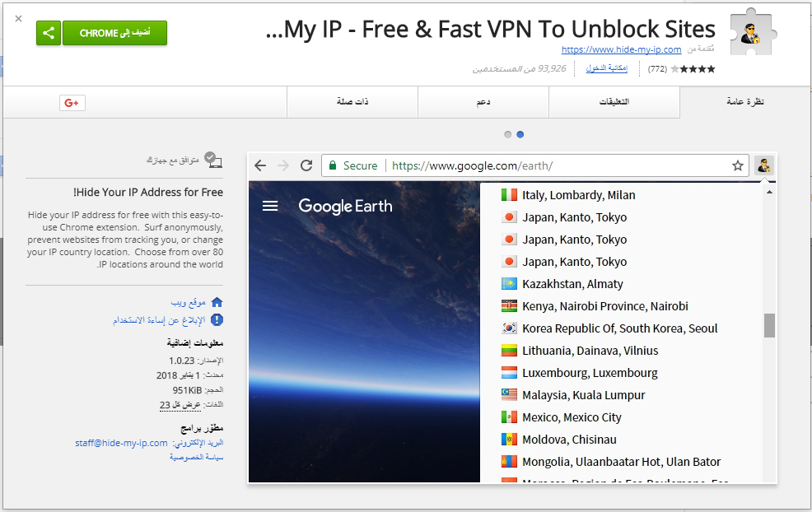This screenshot has height=512, width=812.
Task: Click the Kenya flag icon
Action: pyautogui.click(x=509, y=306)
